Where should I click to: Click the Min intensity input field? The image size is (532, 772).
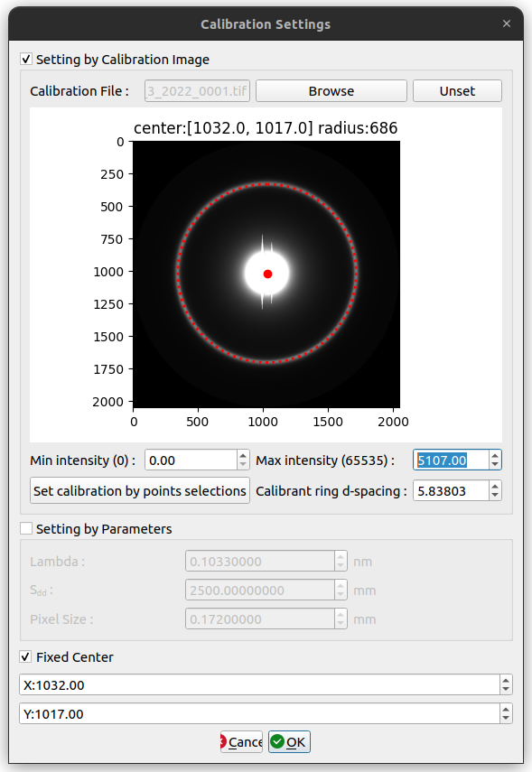click(x=191, y=460)
